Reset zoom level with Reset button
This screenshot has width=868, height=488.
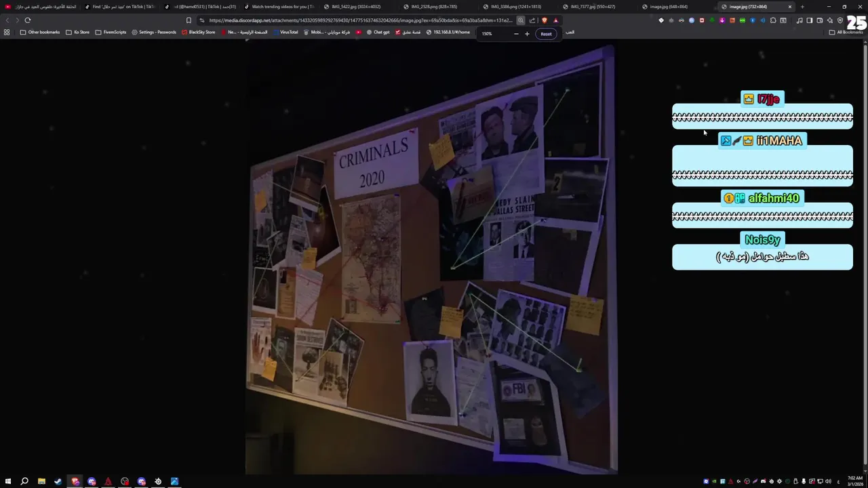[546, 34]
